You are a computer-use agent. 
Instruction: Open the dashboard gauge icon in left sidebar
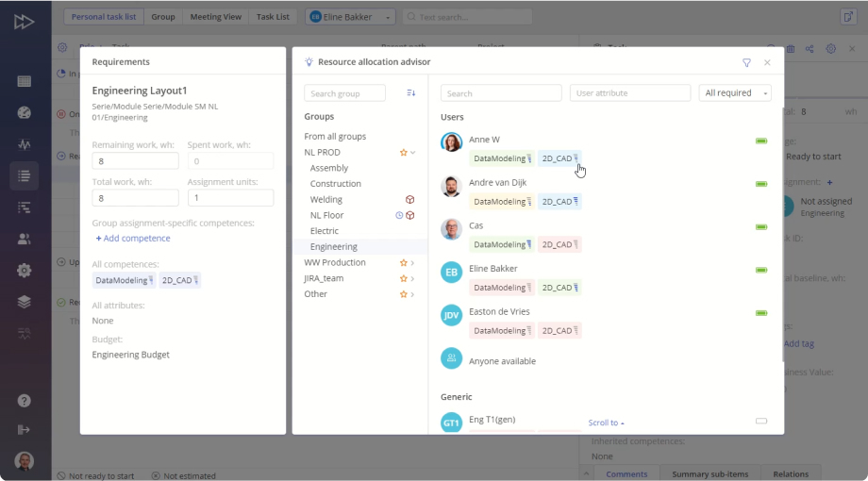point(24,113)
